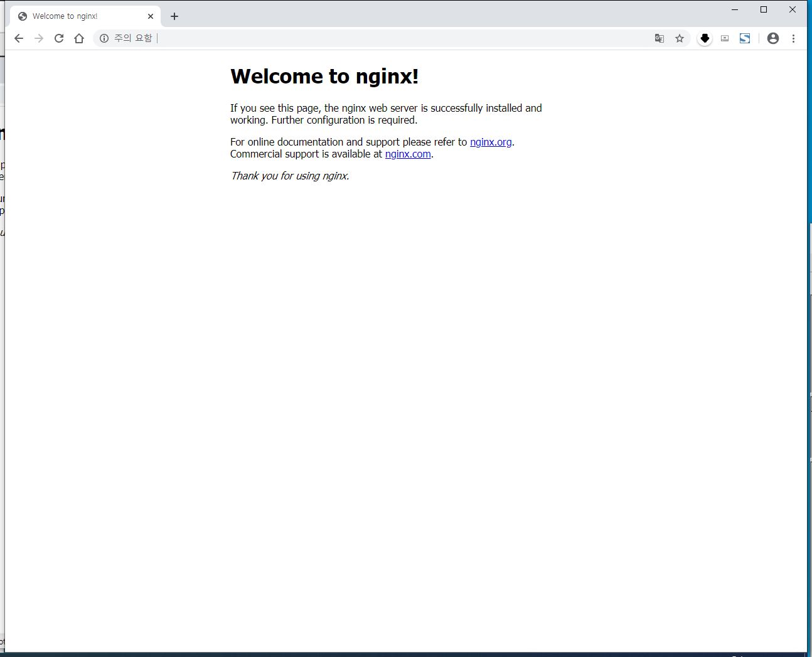Click the '주의 요함' security label

[133, 38]
